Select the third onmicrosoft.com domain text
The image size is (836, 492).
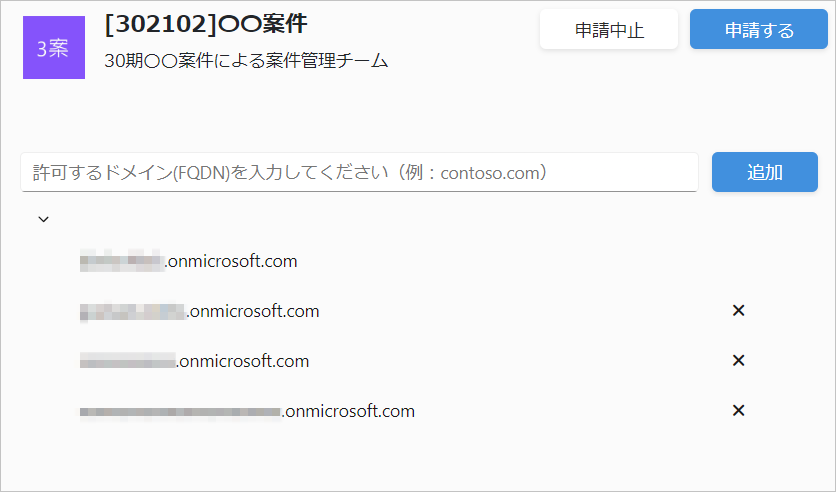point(195,361)
